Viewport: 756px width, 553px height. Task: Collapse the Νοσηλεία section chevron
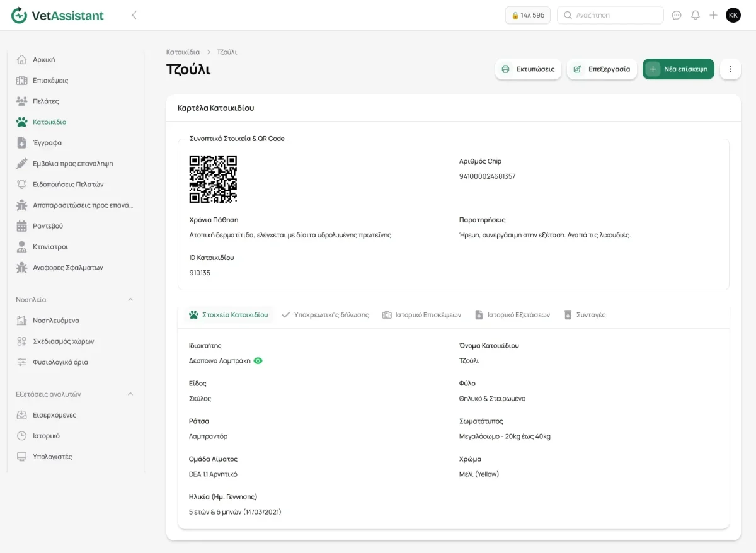[130, 299]
